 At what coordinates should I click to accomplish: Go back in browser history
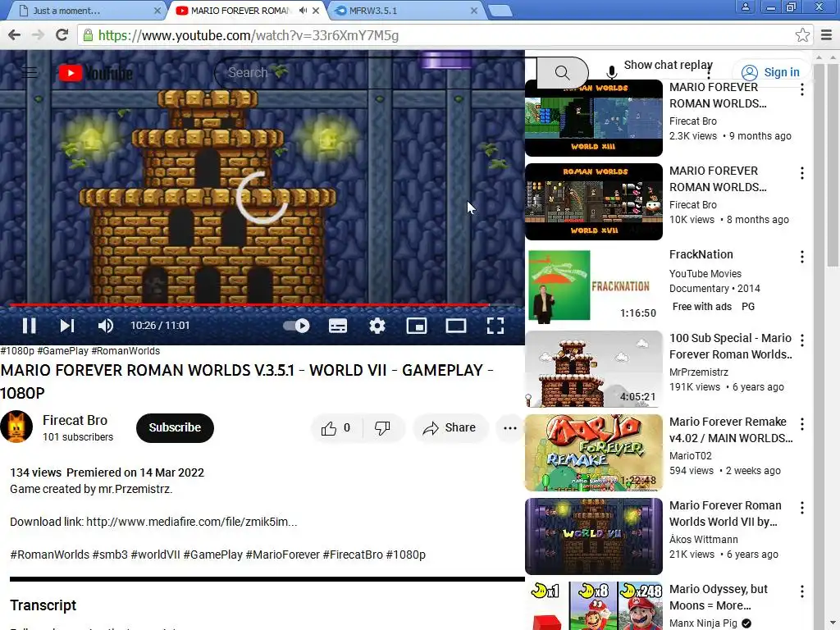coord(15,35)
